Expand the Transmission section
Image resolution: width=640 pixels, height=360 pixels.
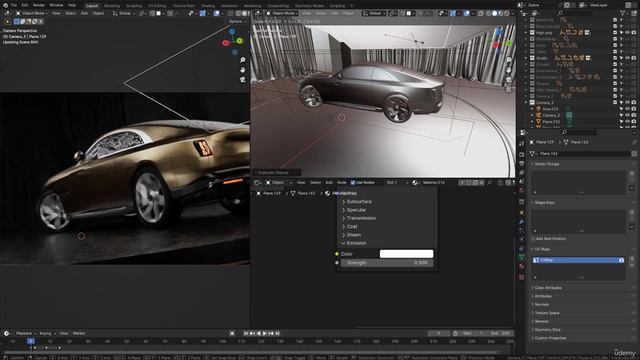tap(359, 218)
